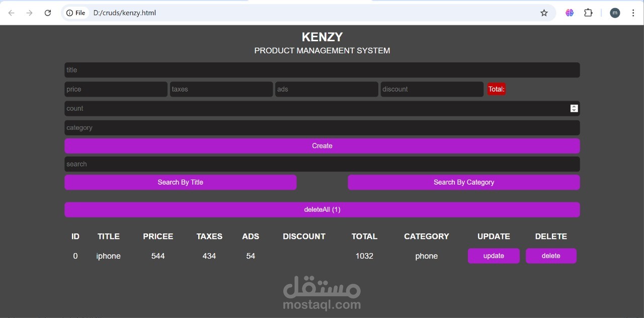
Task: Choose Search By Title mode
Action: point(181,182)
